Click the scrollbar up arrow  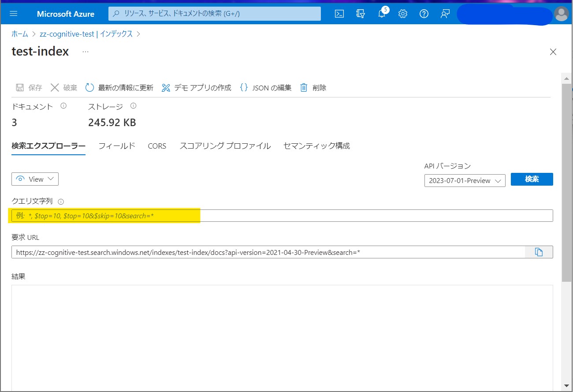[x=566, y=78]
